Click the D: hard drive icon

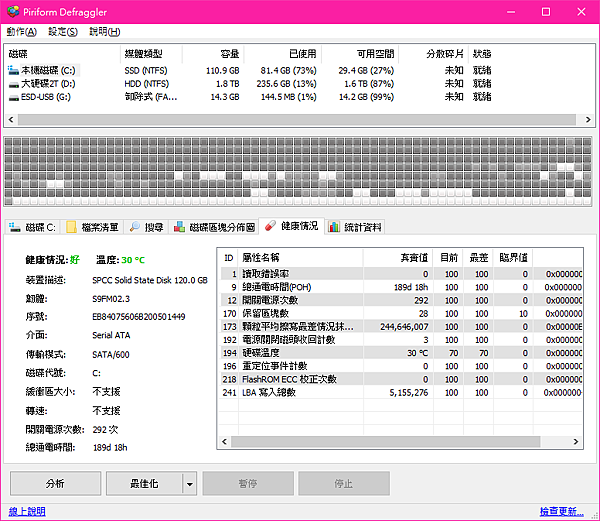coord(14,84)
